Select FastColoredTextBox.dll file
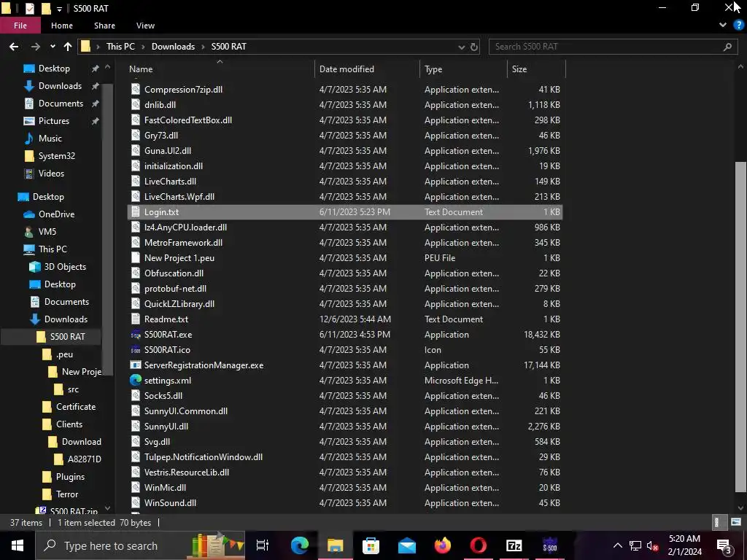The image size is (747, 560). 188,120
